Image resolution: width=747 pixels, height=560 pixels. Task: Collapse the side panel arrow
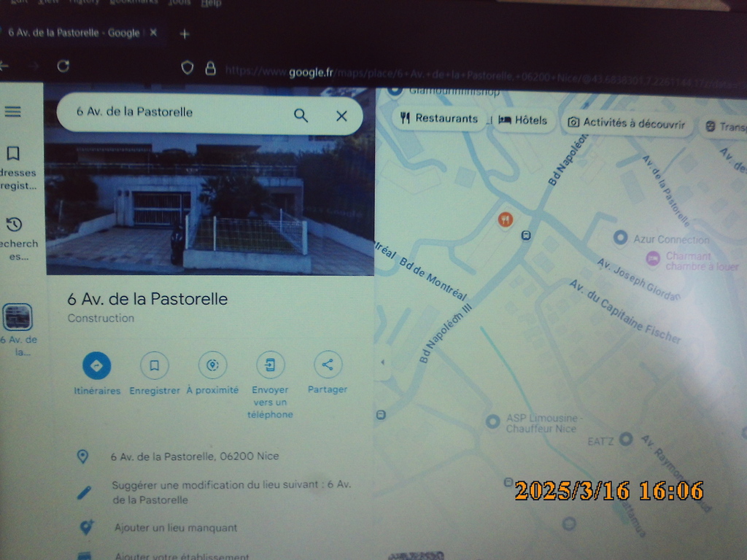coord(382,362)
